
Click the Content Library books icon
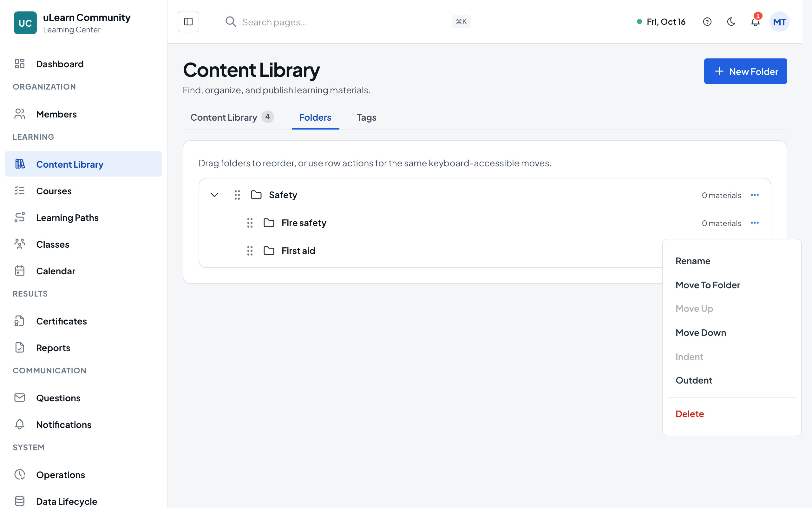coord(20,164)
